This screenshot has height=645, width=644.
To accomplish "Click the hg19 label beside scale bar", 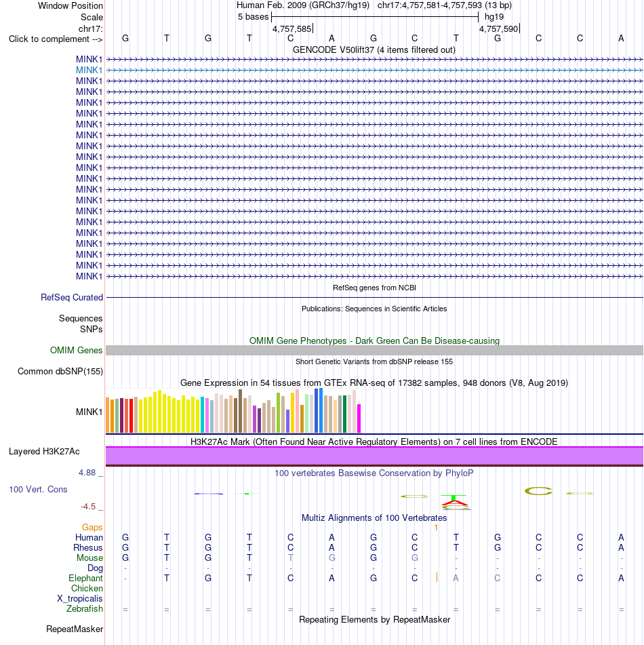I will tap(494, 17).
